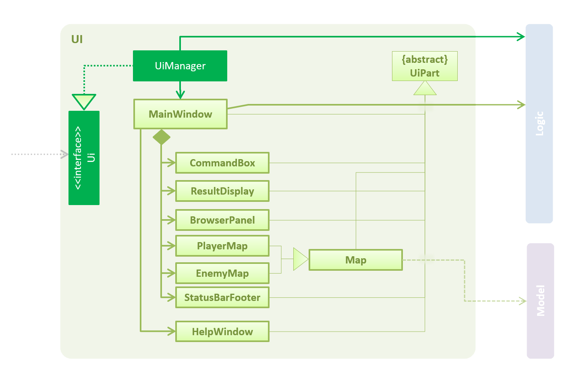Click the CommandBox class box
This screenshot has height=392, width=585.
pos(222,163)
